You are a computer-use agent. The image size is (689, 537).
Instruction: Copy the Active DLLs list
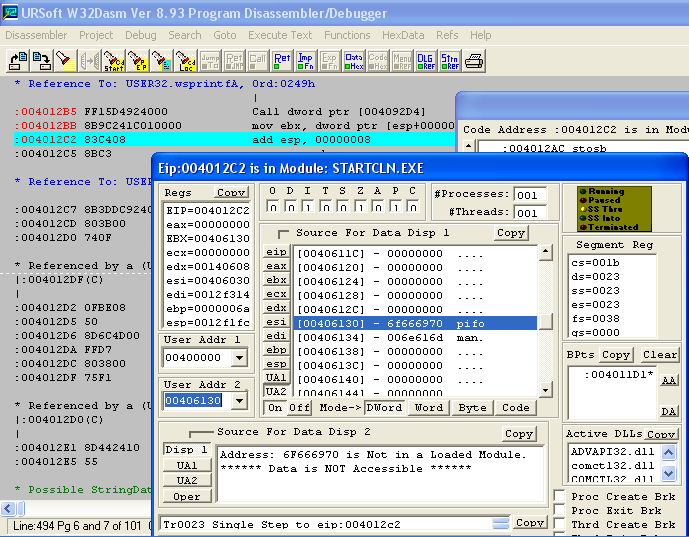coord(660,434)
